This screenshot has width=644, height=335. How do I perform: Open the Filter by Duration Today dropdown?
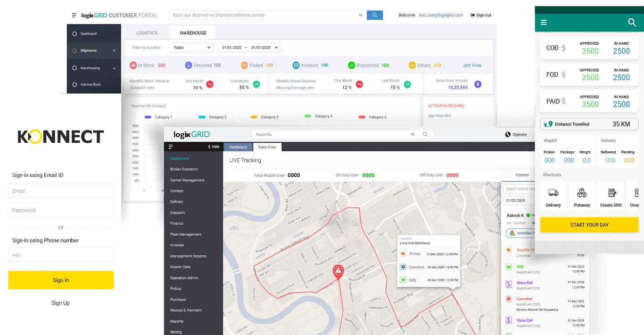pos(192,48)
